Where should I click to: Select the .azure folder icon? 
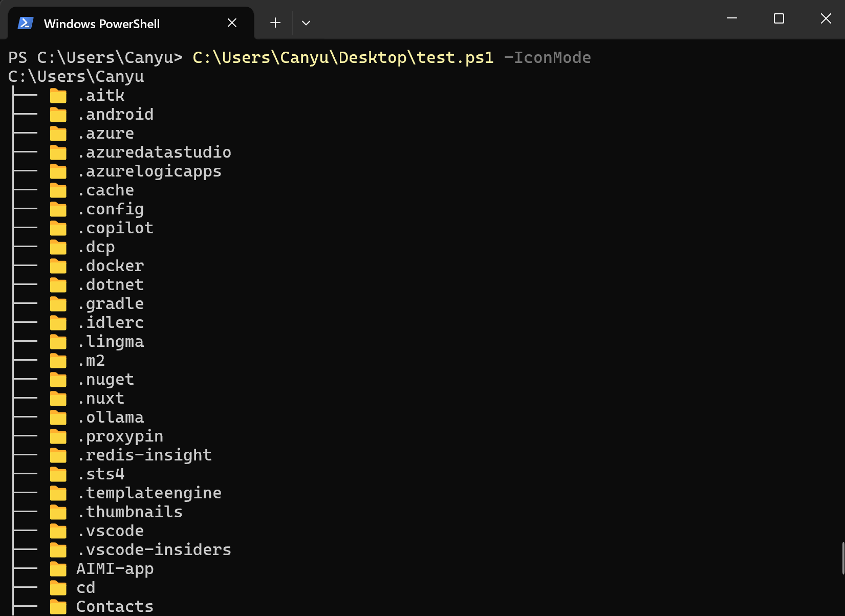(x=58, y=134)
